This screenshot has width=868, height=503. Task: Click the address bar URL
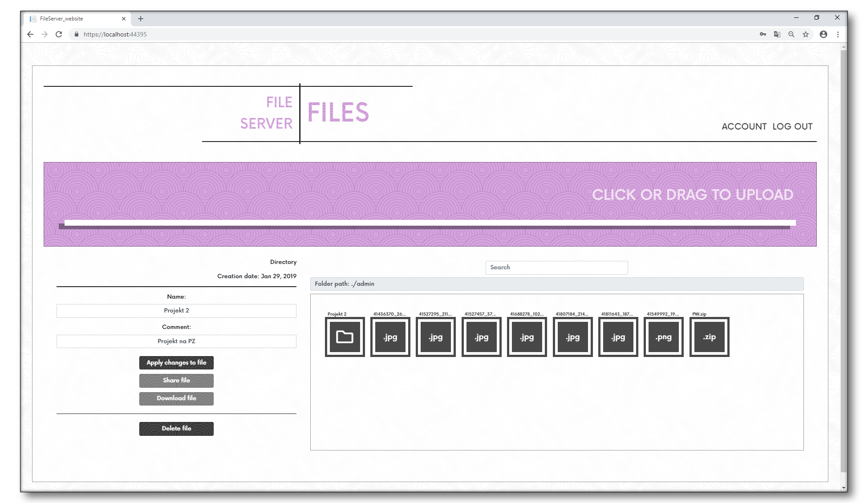115,34
